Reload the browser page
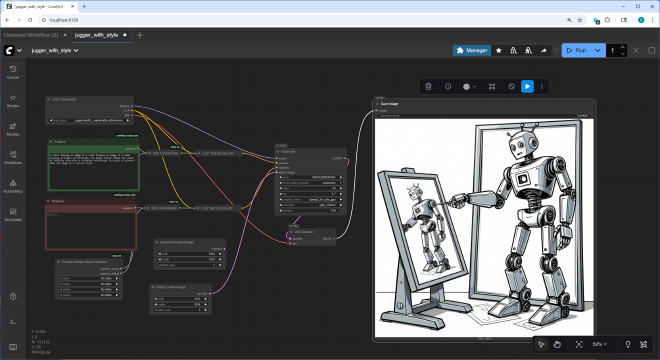Viewport: 660px width, 360px height. coord(30,20)
